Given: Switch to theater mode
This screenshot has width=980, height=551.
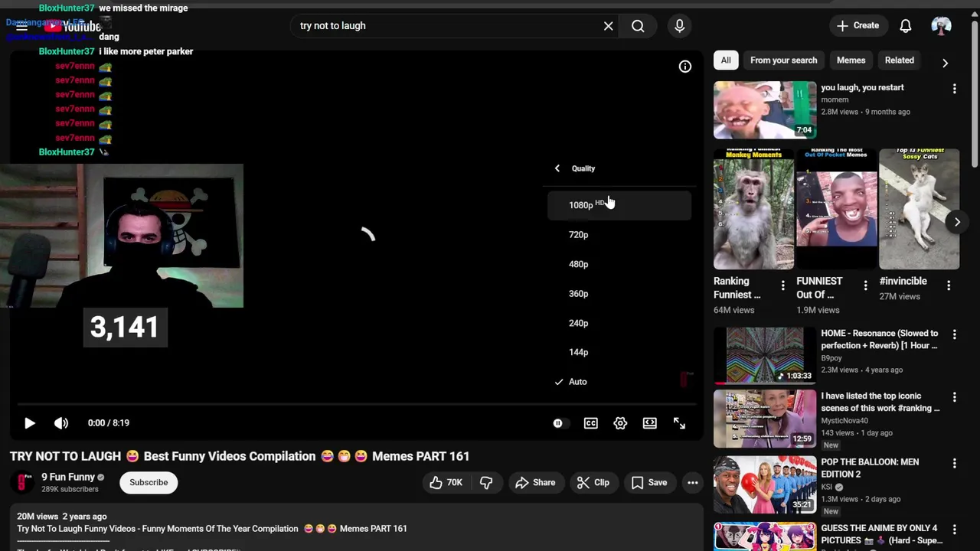Looking at the screenshot, I should [649, 423].
